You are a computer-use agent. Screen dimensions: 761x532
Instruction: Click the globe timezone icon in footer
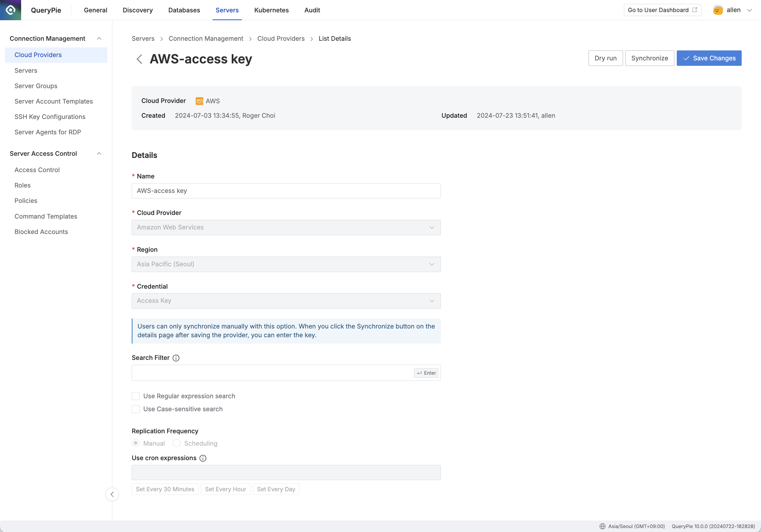point(602,526)
